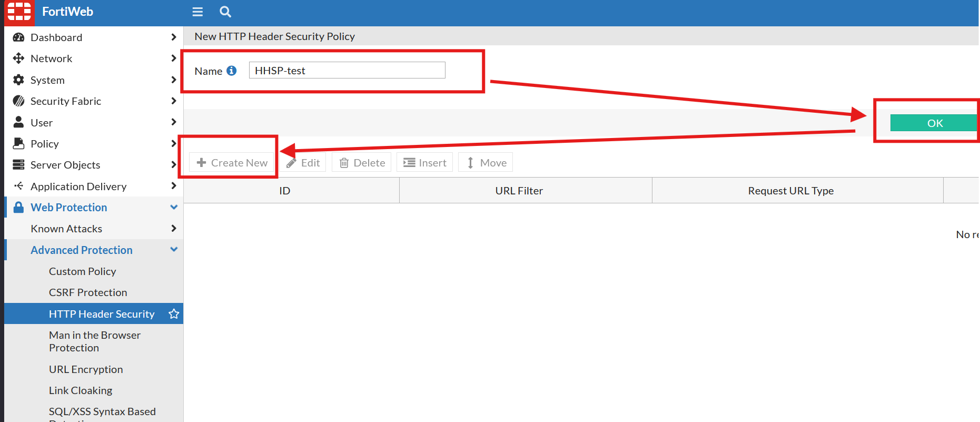Click the System gear icon
Screen dimensions: 980x422
pyautogui.click(x=18, y=80)
